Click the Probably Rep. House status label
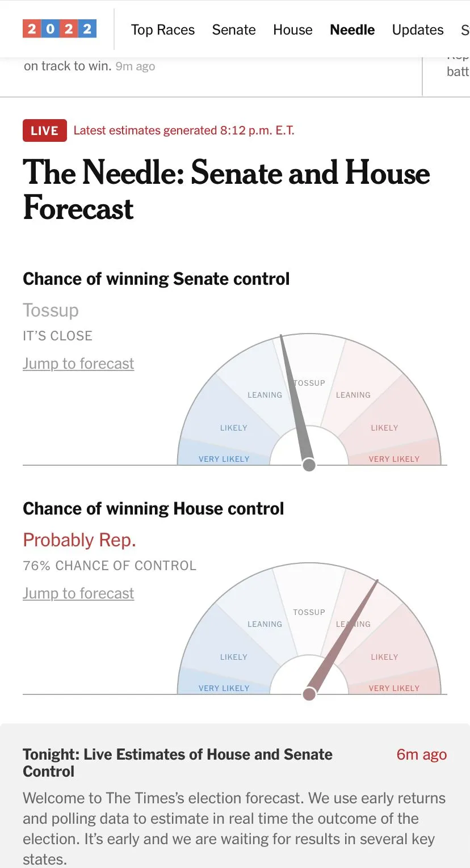 (x=79, y=540)
